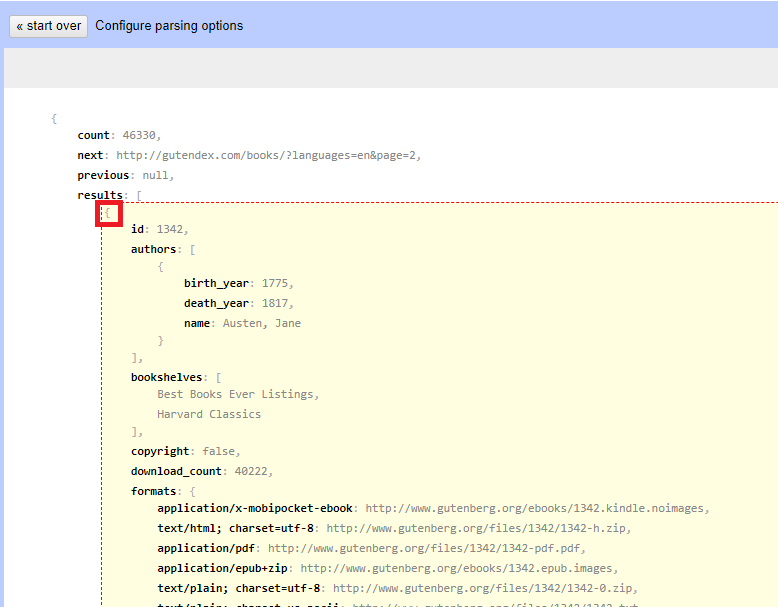Select the opening brace inside authors array

pyautogui.click(x=160, y=267)
